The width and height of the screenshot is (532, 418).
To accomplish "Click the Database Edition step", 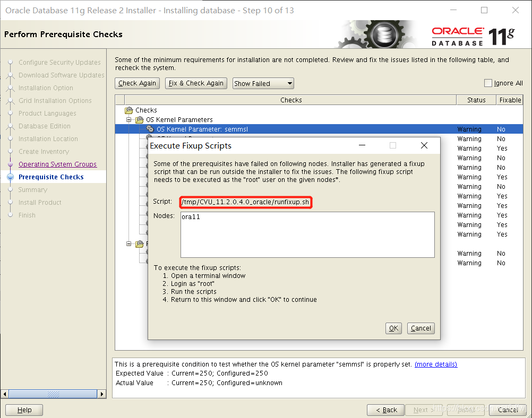I will [45, 126].
